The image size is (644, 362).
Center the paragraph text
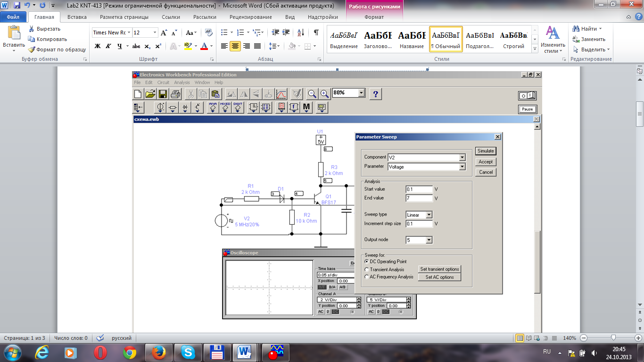(235, 46)
